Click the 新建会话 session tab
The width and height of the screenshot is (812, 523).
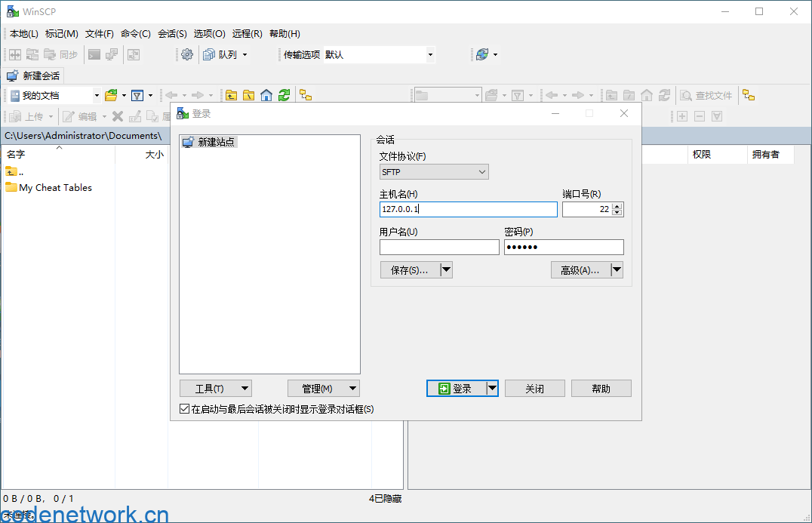tap(32, 75)
